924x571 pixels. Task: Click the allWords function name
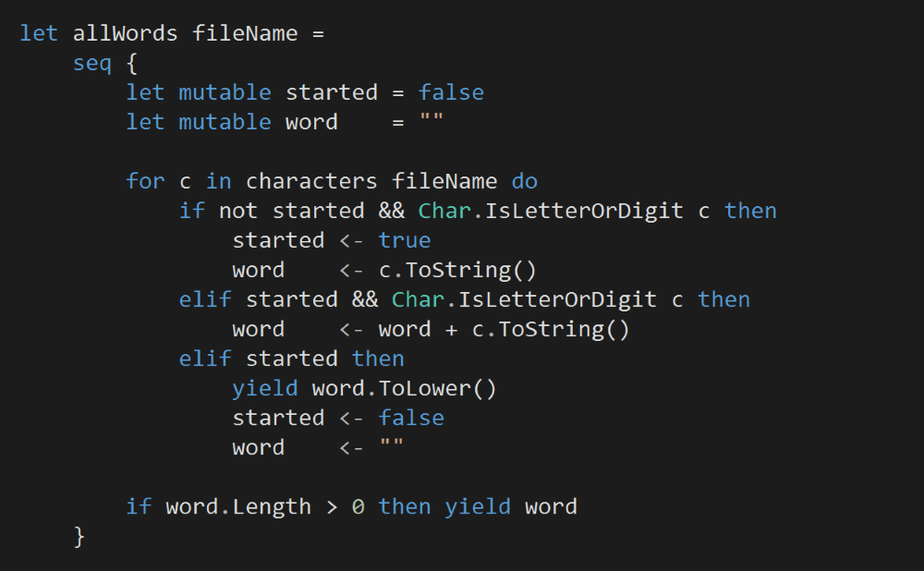click(x=126, y=33)
